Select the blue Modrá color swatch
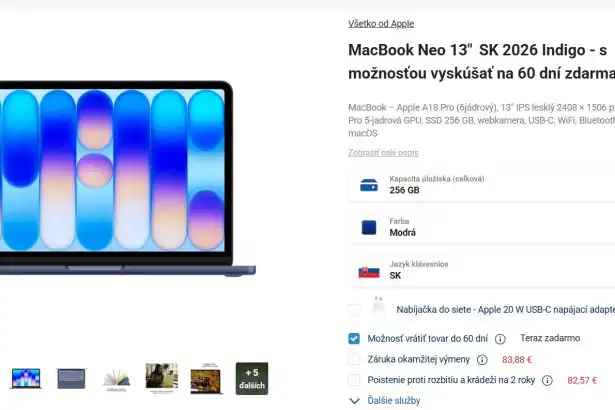 tap(369, 228)
